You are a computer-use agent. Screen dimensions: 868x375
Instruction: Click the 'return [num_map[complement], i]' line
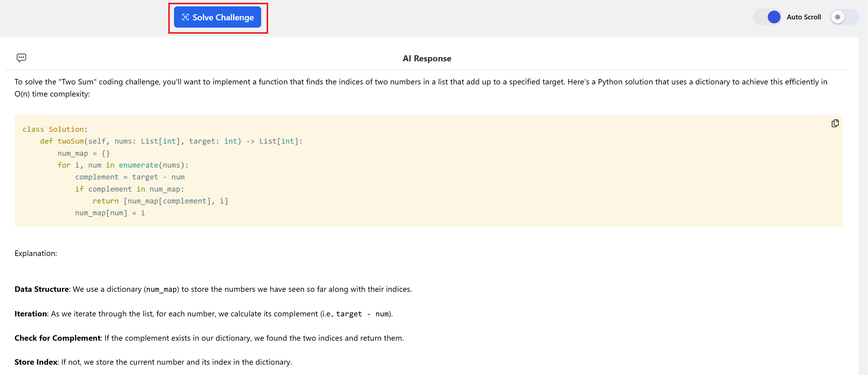pos(160,201)
